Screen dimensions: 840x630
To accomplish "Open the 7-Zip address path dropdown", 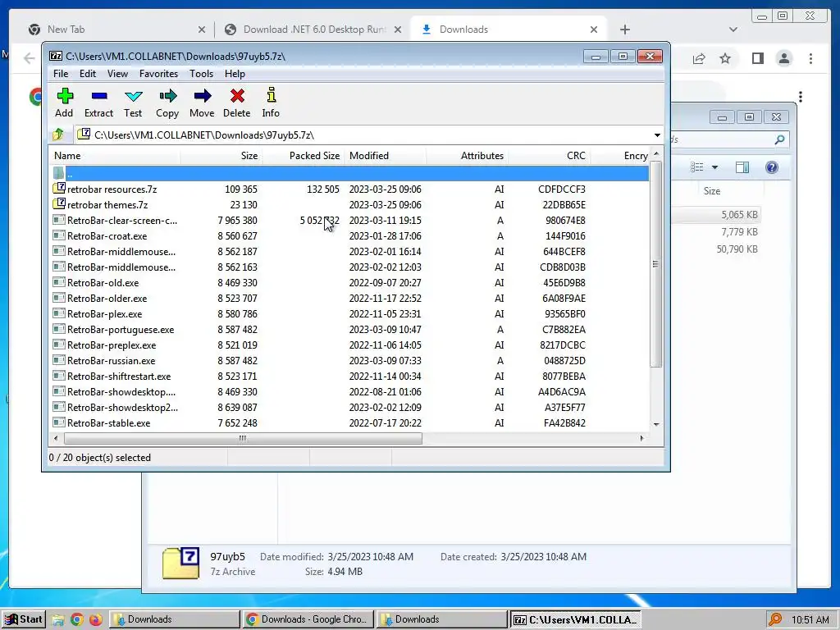I will click(657, 135).
